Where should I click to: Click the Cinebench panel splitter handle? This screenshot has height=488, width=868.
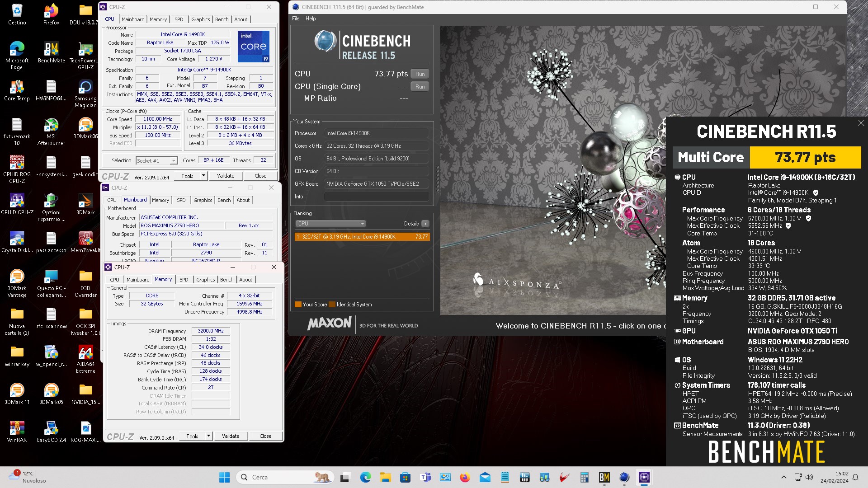click(x=437, y=179)
